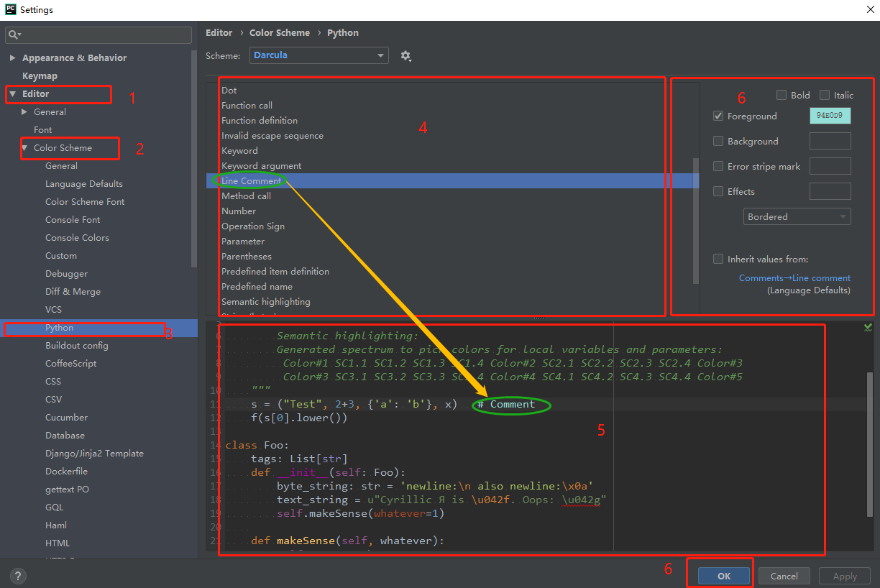Select VCS color scheme item
This screenshot has height=588, width=880.
click(x=53, y=309)
